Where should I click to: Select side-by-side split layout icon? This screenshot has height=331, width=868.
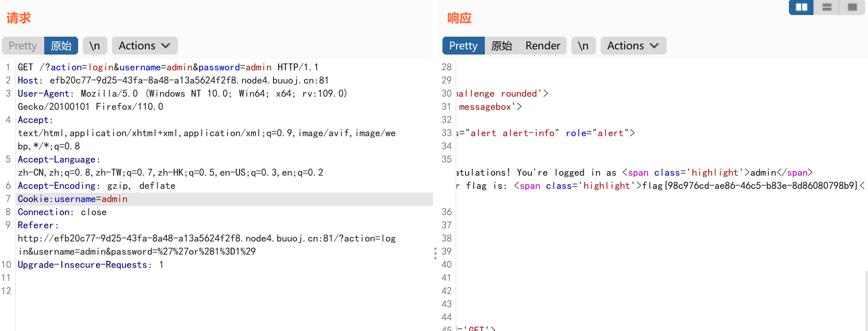click(801, 7)
